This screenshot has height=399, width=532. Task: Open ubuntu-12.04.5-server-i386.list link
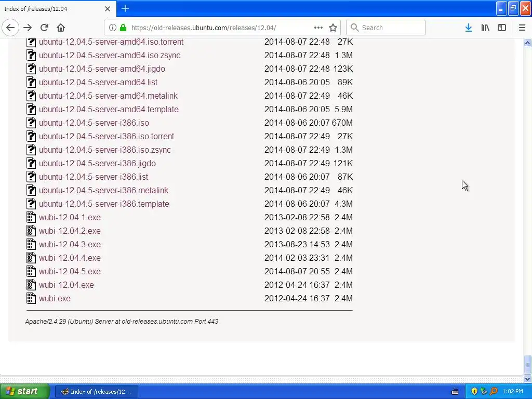click(94, 177)
